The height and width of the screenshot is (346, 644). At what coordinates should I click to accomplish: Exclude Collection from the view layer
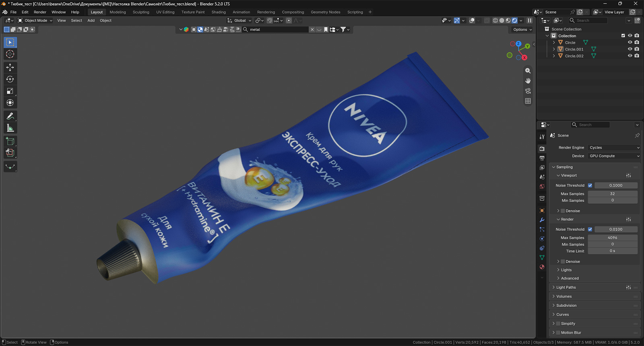tap(623, 36)
